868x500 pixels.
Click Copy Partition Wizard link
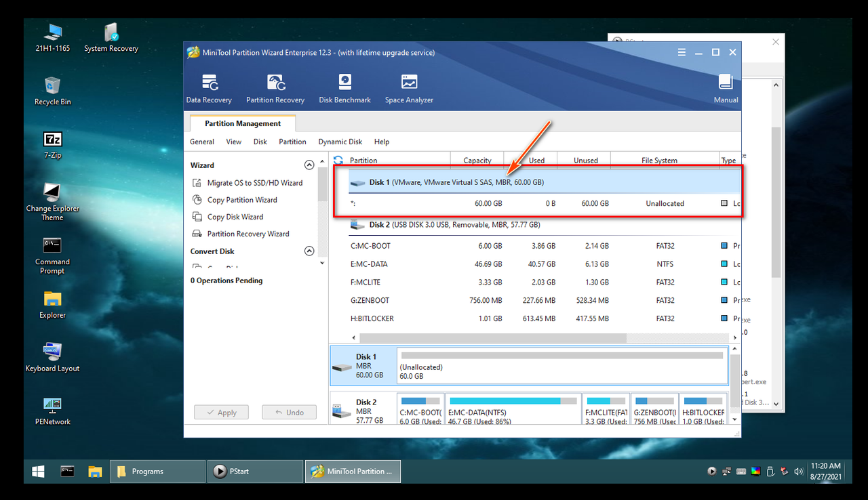pos(242,200)
